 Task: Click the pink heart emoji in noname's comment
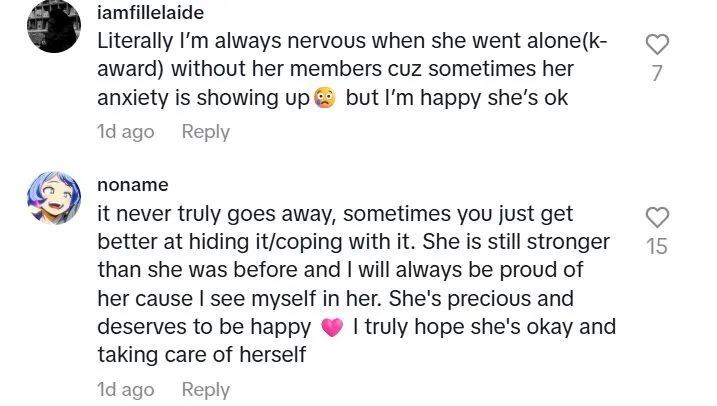click(x=333, y=328)
